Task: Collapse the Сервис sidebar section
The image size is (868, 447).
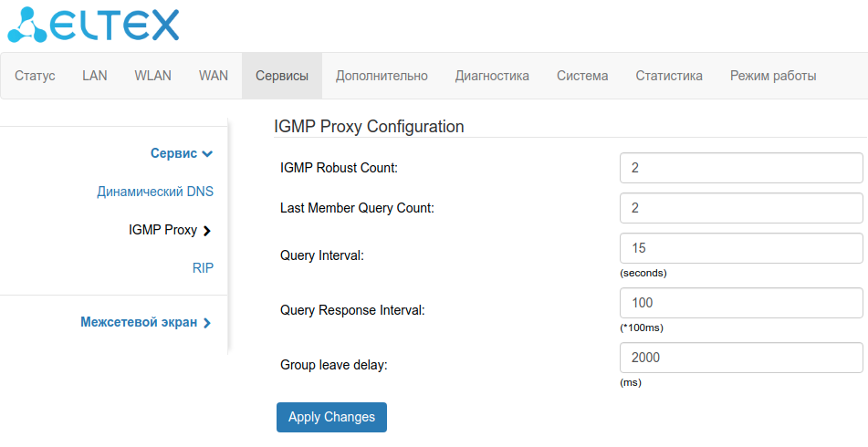Action: tap(181, 153)
